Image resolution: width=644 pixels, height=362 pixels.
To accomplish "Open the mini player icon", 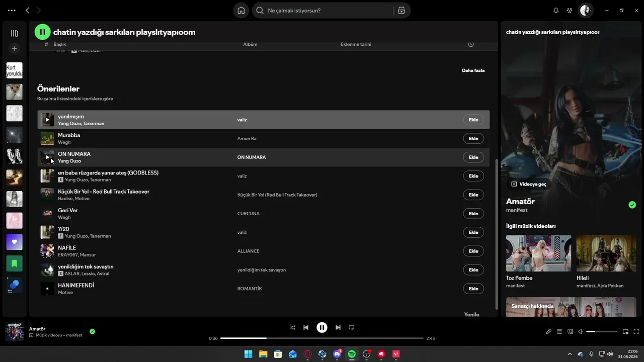I will (625, 331).
